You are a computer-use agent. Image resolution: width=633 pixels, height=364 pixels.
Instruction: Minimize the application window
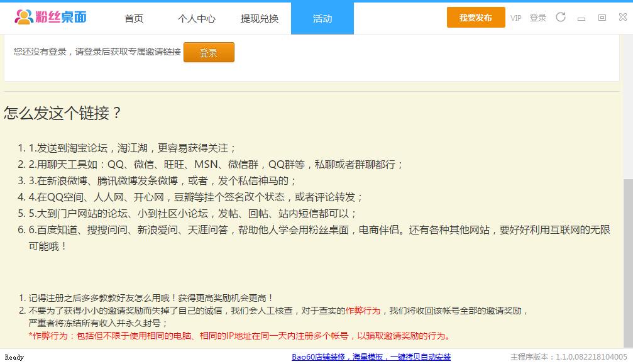pos(581,17)
